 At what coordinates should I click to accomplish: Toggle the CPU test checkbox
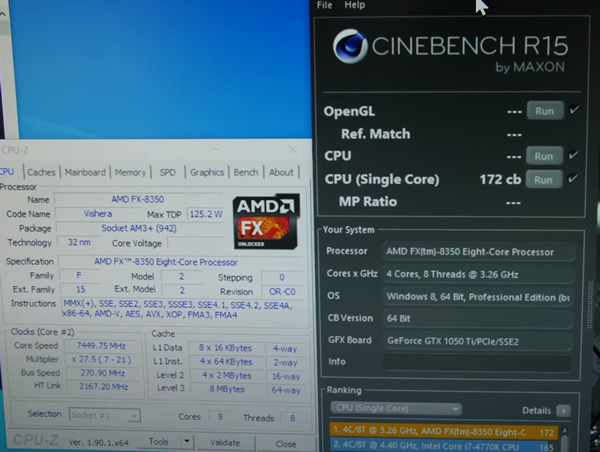pyautogui.click(x=573, y=155)
